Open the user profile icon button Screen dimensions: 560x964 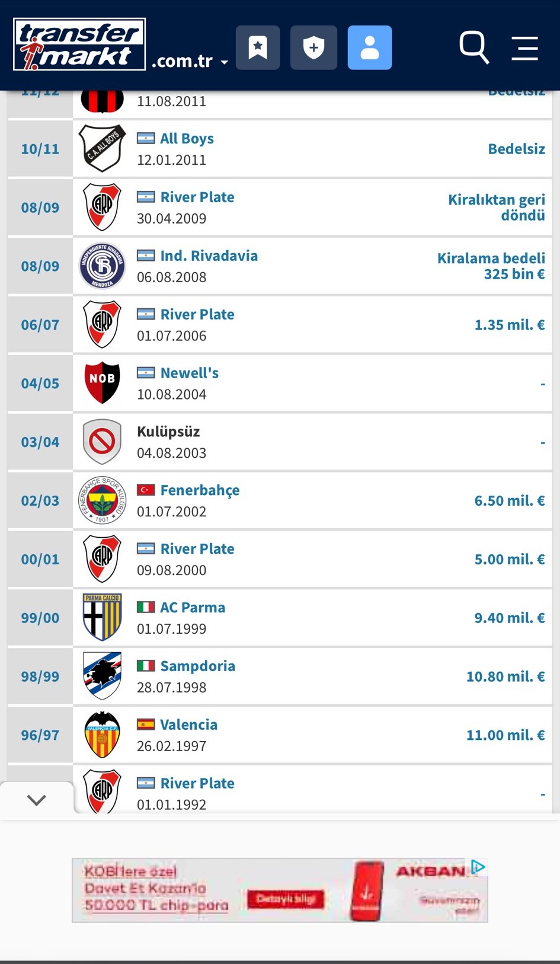[370, 47]
